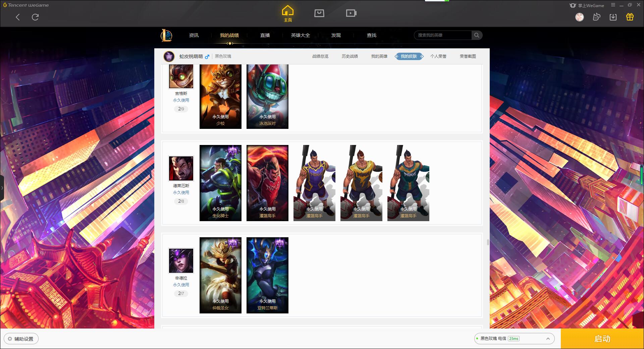Screen dimensions: 644x349
Task: Open the 仲裁圣女 Syndra skin card
Action: click(x=220, y=275)
